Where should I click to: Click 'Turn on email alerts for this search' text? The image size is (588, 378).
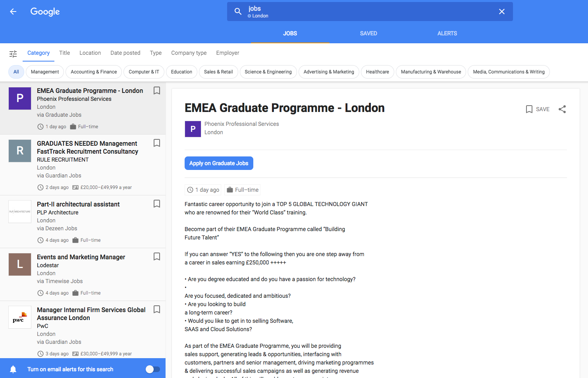point(70,369)
